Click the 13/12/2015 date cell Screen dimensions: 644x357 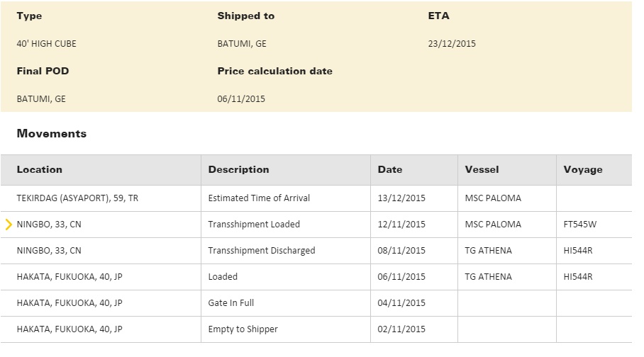401,198
